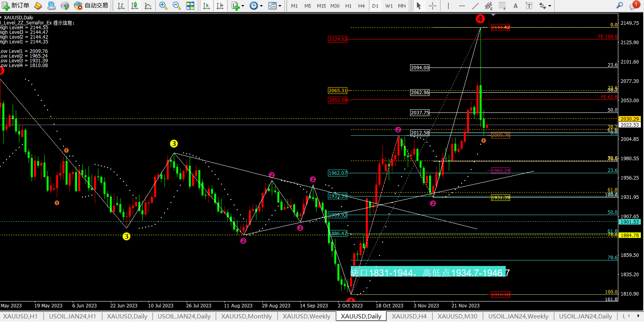The height and width of the screenshot is (322, 644).
Task: Switch chart to candlesticks mode
Action: pos(134,6)
